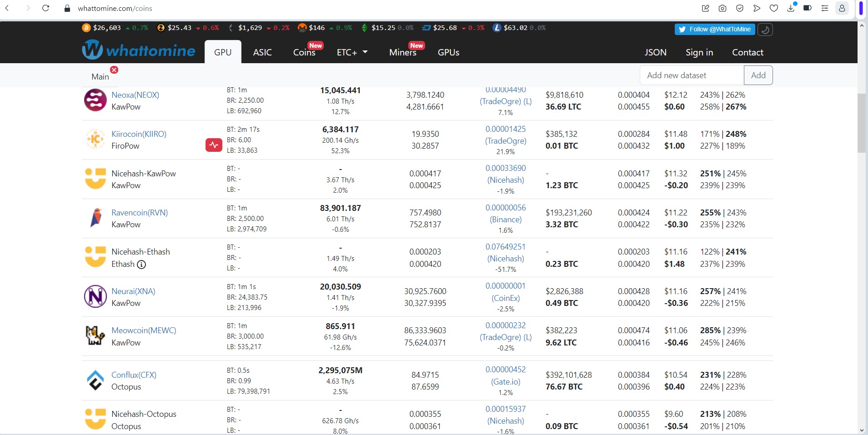Reload the page in browser
This screenshot has height=435, width=868.
pyautogui.click(x=45, y=8)
